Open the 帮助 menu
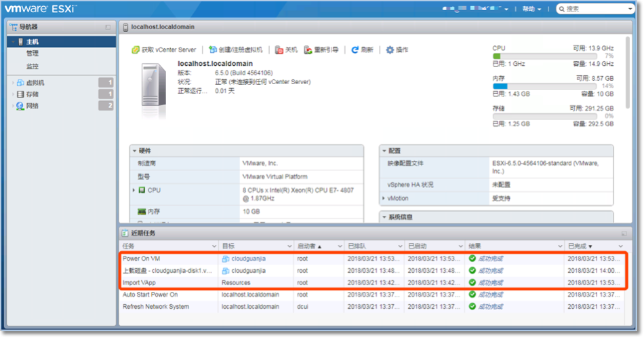This screenshot has height=338, width=644. (532, 9)
